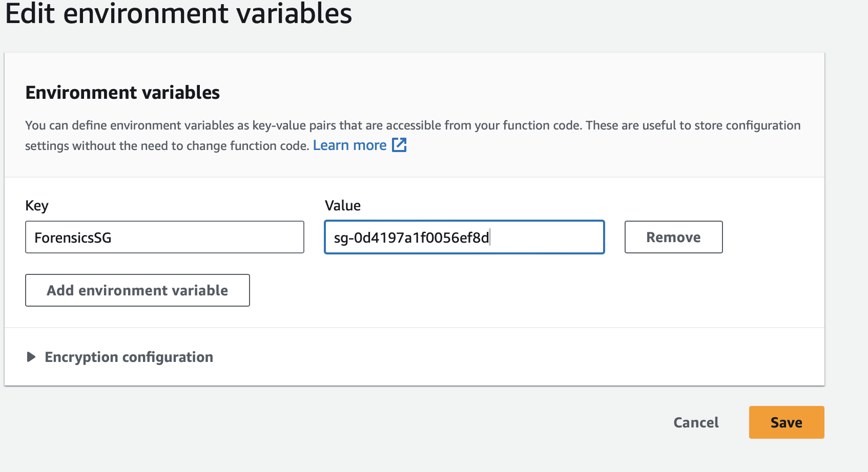Click the Key column label
This screenshot has width=868, height=472.
[37, 206]
